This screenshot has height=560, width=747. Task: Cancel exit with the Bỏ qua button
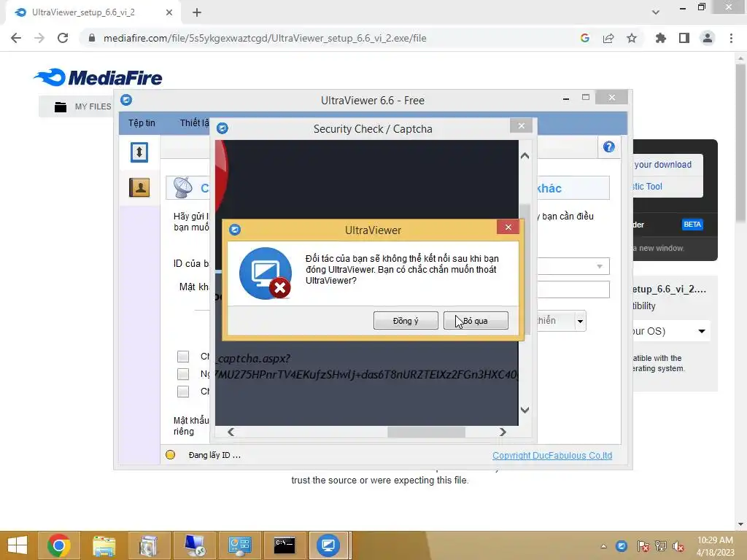(476, 321)
